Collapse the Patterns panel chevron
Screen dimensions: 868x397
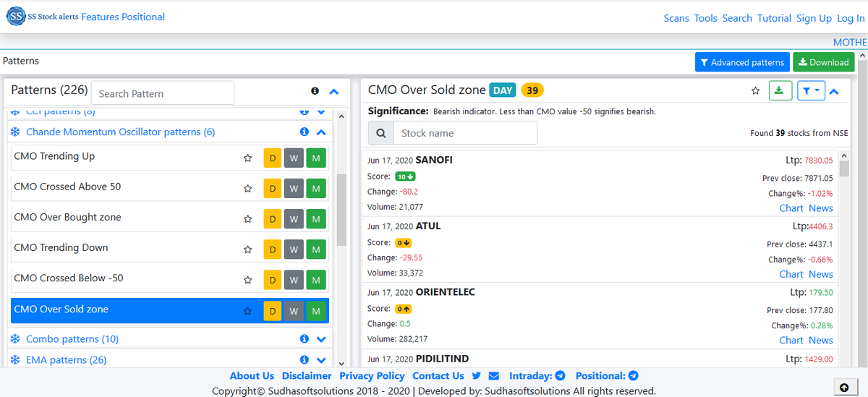tap(333, 92)
